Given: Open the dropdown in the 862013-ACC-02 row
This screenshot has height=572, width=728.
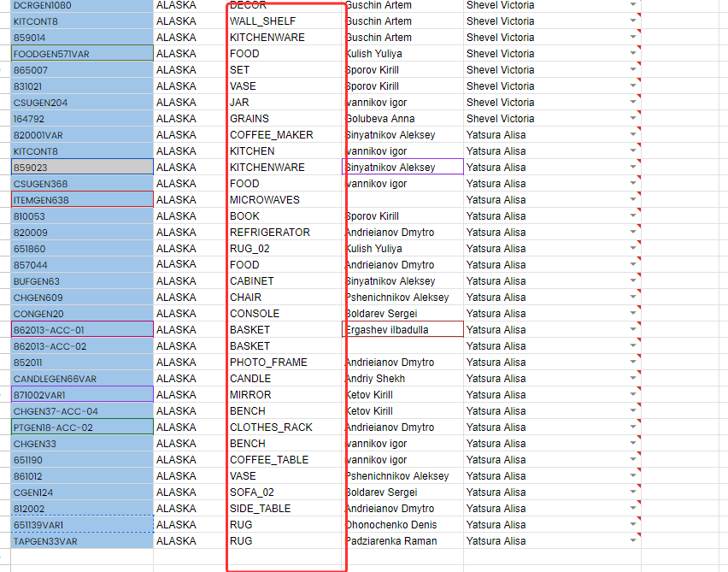Looking at the screenshot, I should pyautogui.click(x=633, y=345).
